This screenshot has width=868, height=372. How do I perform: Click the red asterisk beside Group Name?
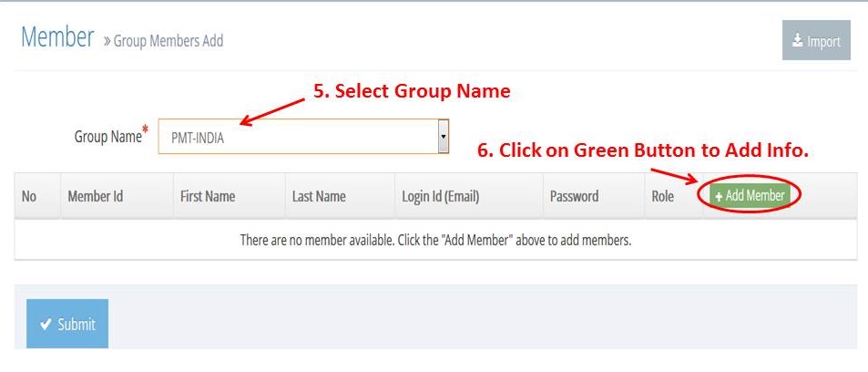(146, 129)
